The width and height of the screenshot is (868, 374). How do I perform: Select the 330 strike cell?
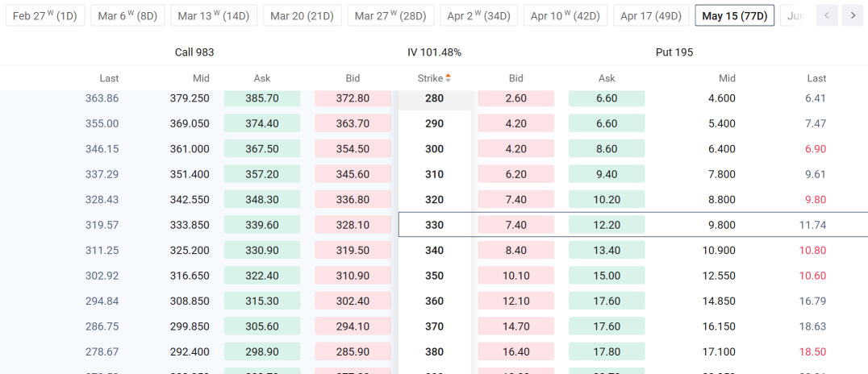pyautogui.click(x=435, y=225)
